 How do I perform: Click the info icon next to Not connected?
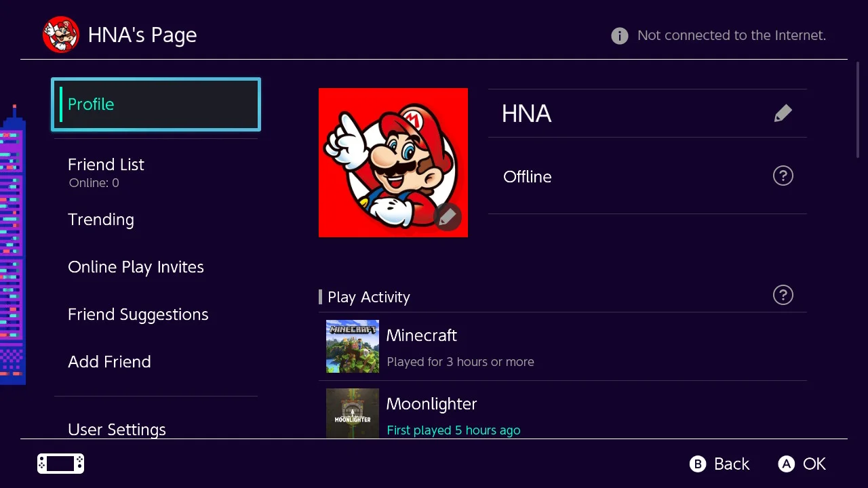620,36
